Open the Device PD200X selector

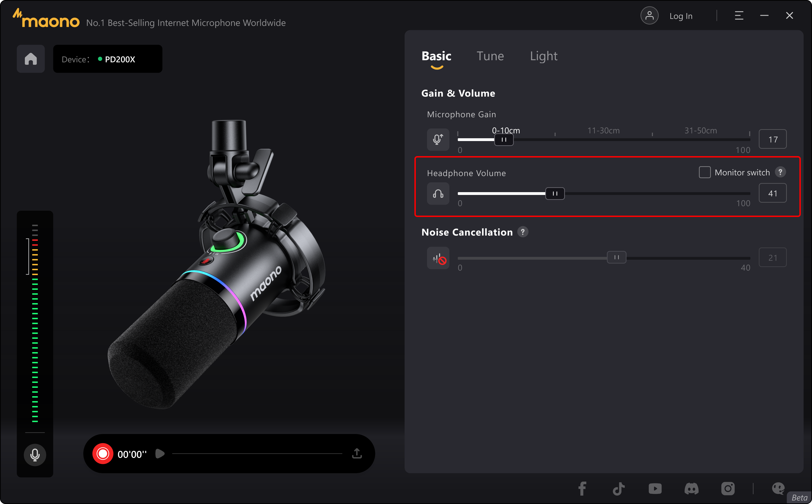[108, 59]
